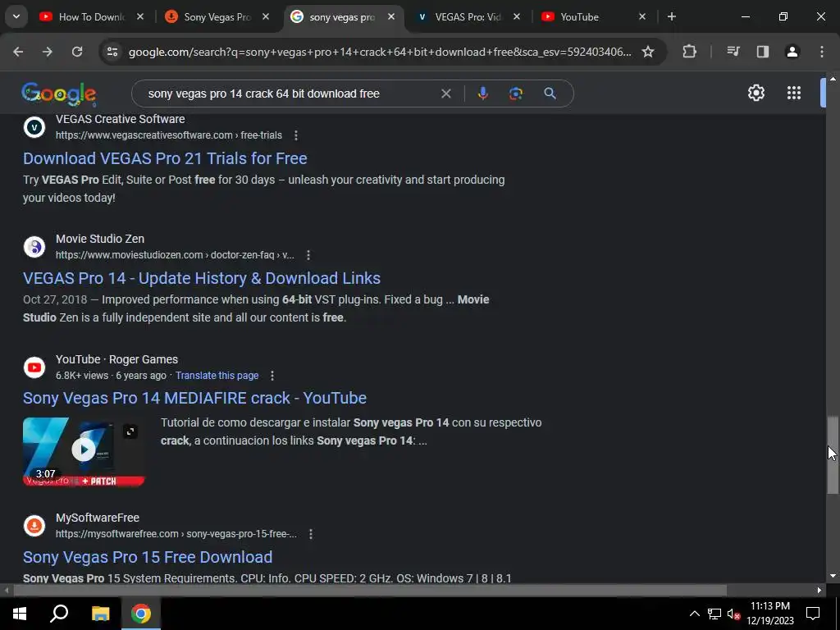Switch to VEGAS Pro: Video tab

pyautogui.click(x=468, y=17)
